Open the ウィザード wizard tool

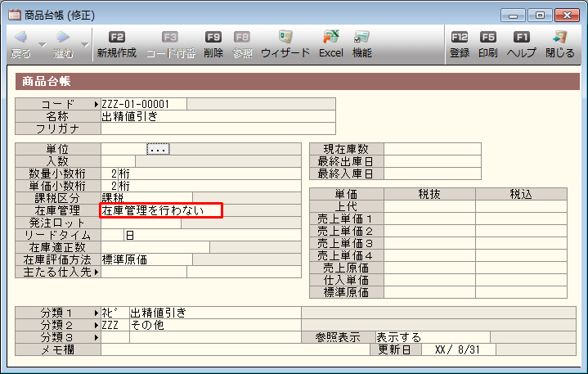coord(285,45)
